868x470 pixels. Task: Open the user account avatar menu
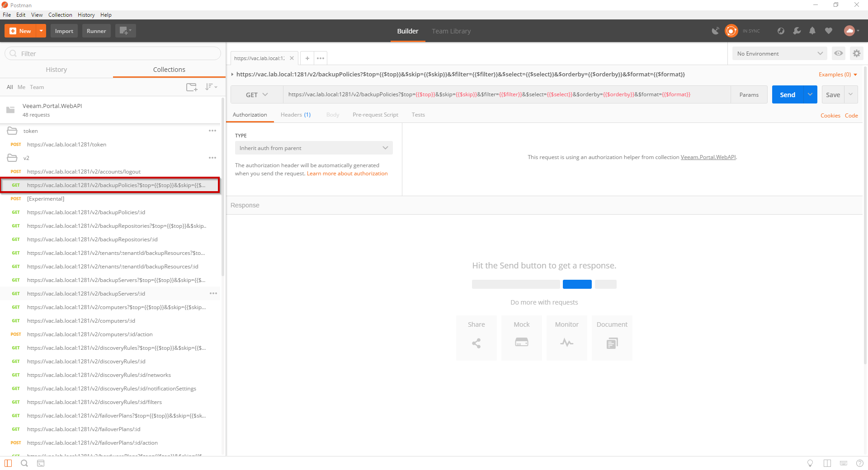(x=851, y=31)
